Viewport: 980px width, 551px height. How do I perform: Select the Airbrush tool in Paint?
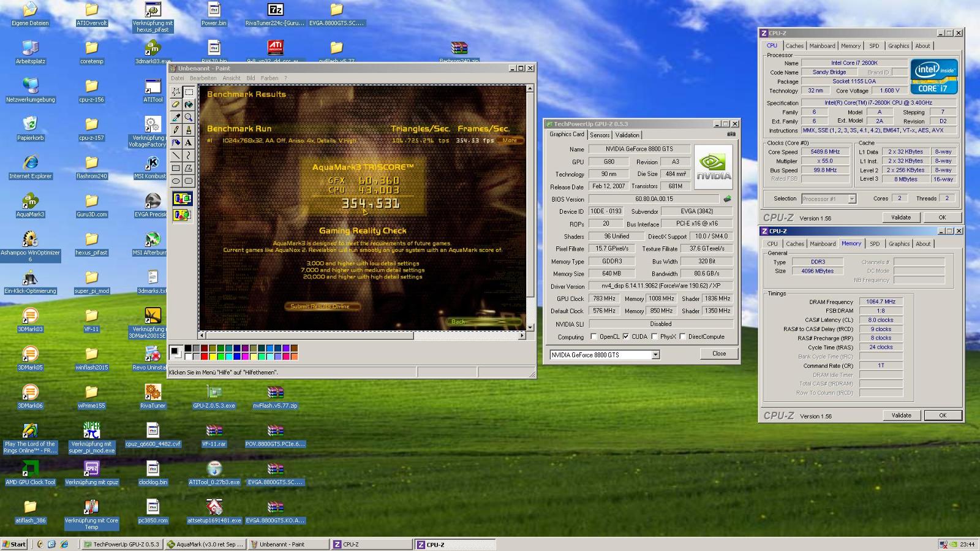pyautogui.click(x=176, y=143)
